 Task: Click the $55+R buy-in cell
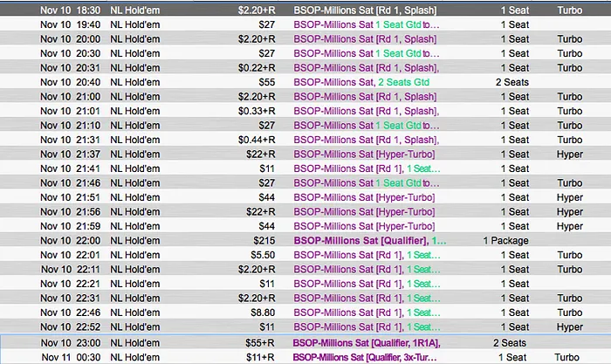point(260,343)
